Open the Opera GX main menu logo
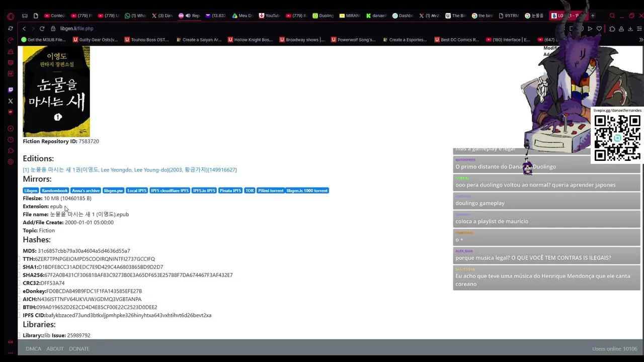644x362 pixels. click(11, 16)
